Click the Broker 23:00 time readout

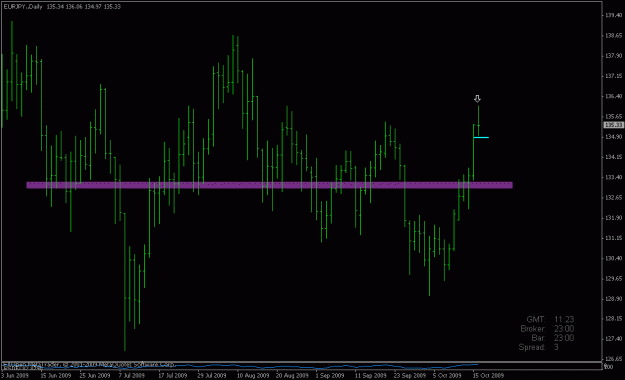[x=547, y=329]
